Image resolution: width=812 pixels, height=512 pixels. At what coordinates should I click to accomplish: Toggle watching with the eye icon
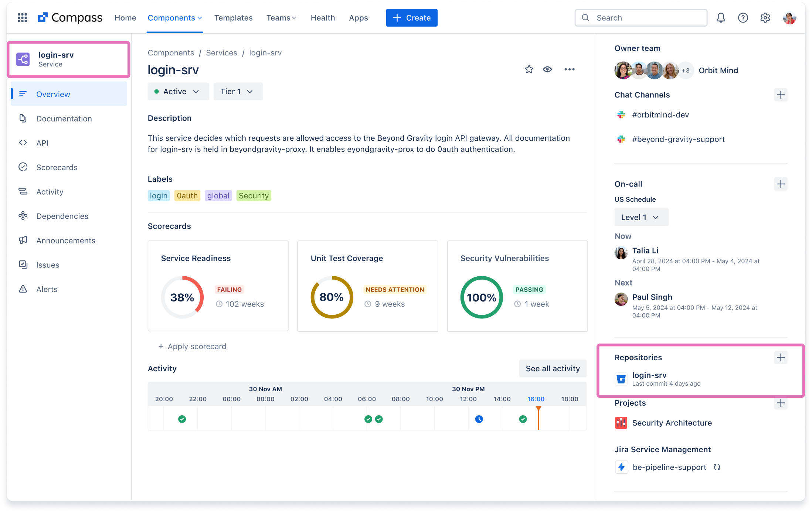547,69
